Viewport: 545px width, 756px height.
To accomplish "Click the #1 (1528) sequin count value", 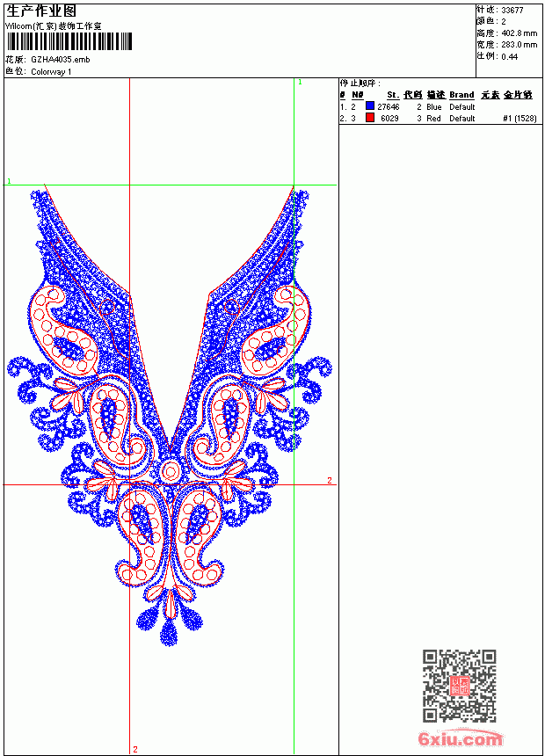I will pyautogui.click(x=520, y=119).
